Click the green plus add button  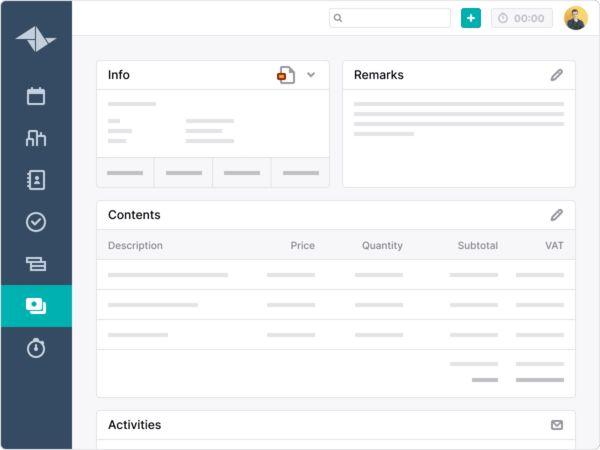pos(470,18)
